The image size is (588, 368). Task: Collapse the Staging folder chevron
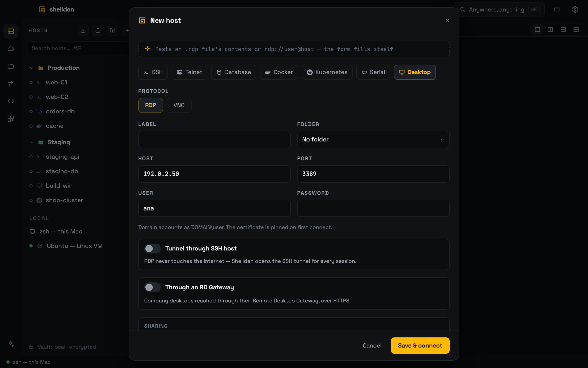(x=32, y=142)
